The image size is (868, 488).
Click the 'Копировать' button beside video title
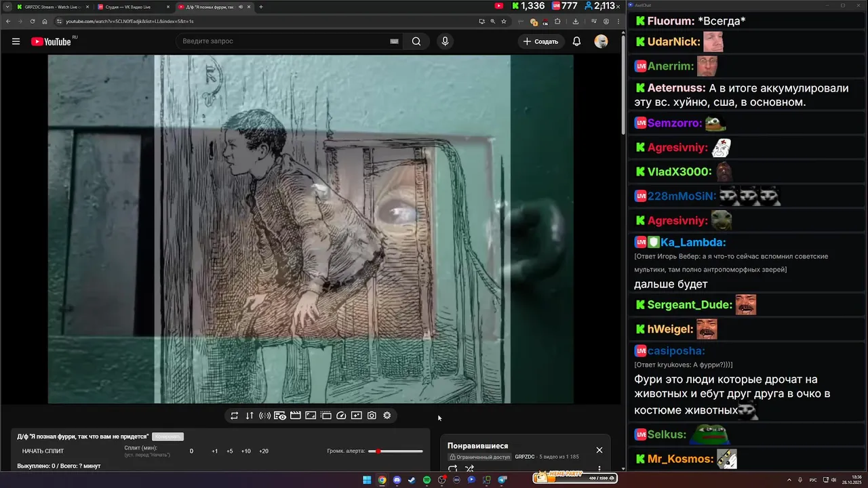[167, 436]
